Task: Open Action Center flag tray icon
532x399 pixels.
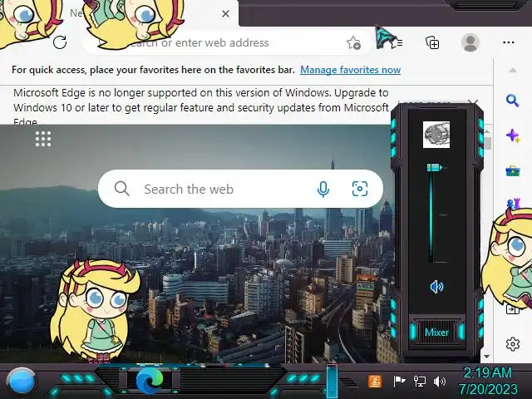Action: pos(399,382)
